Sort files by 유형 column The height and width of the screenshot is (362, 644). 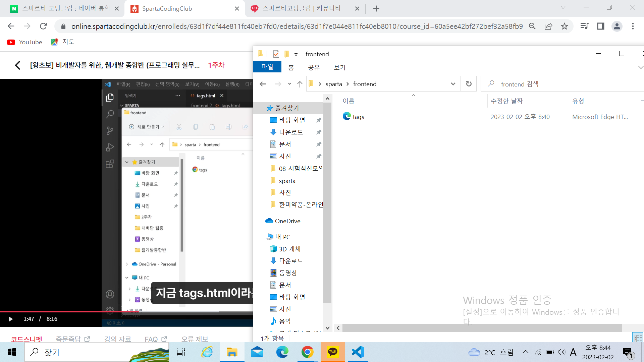pyautogui.click(x=578, y=101)
